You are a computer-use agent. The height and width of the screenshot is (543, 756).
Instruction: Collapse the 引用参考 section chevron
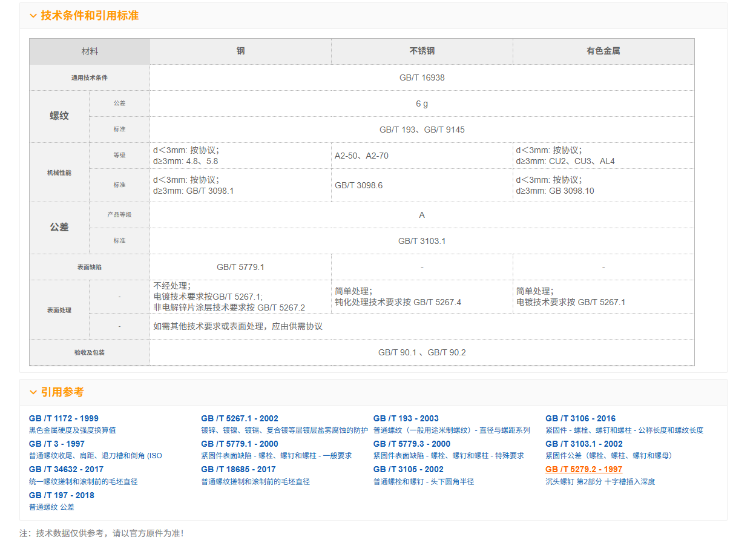33,393
